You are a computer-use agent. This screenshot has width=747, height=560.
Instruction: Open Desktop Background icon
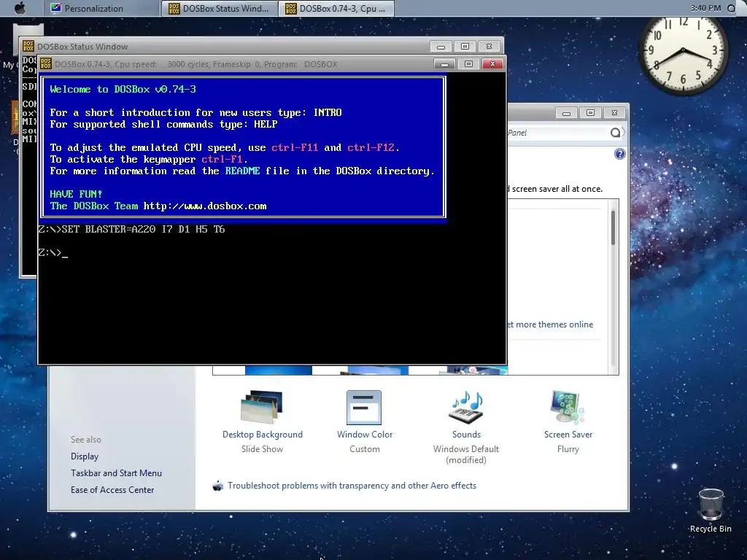coord(262,407)
